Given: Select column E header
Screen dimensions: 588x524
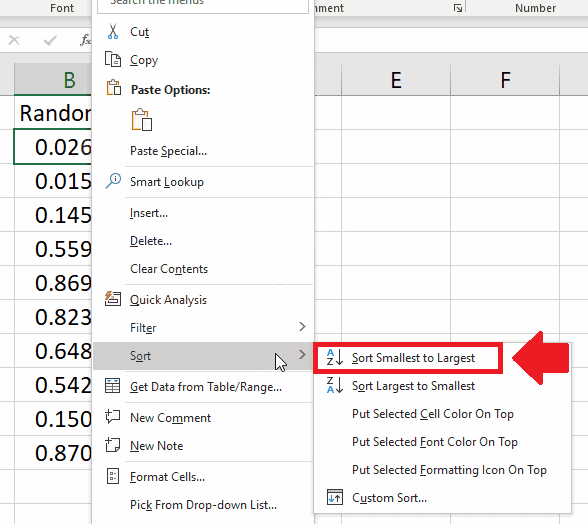Looking at the screenshot, I should point(396,80).
